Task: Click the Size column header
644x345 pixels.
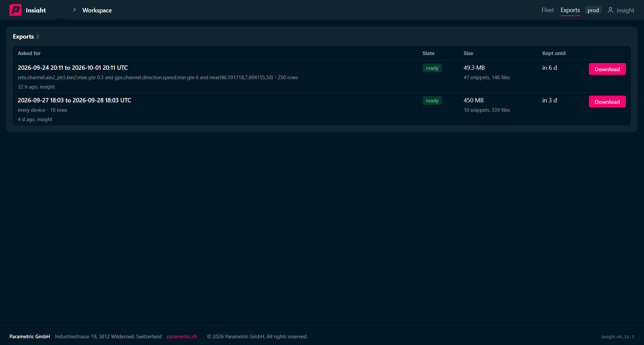Action: click(x=468, y=53)
